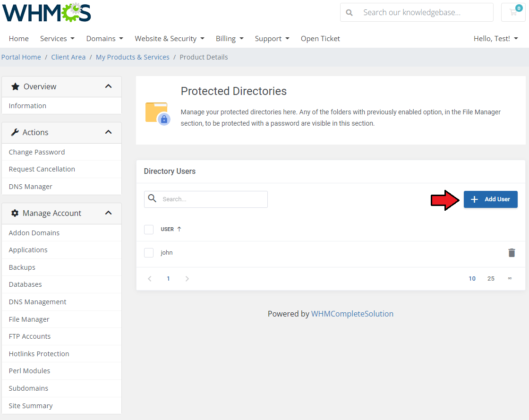This screenshot has height=420, width=529.
Task: Open My Products & Services breadcrumb
Action: click(x=133, y=57)
